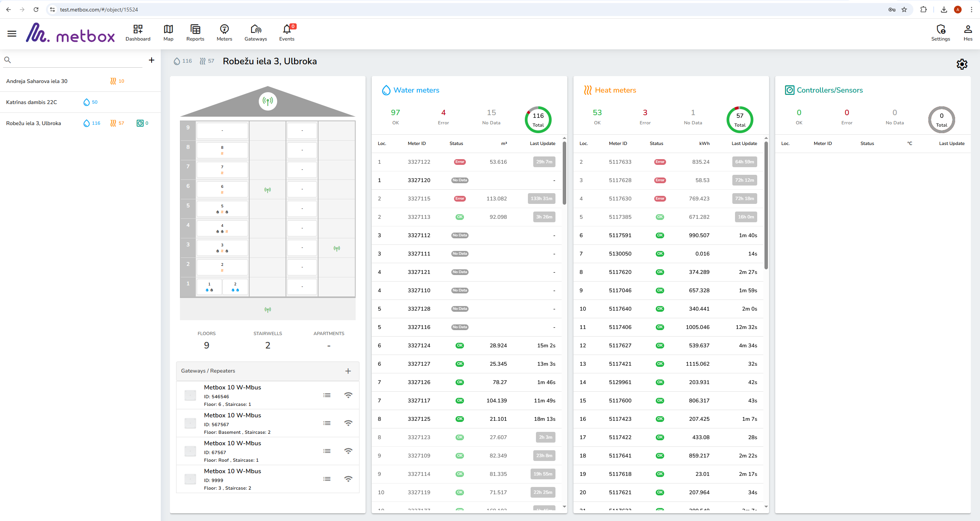Click the water meters total donut chart
Image resolution: width=980 pixels, height=521 pixels.
coord(538,120)
